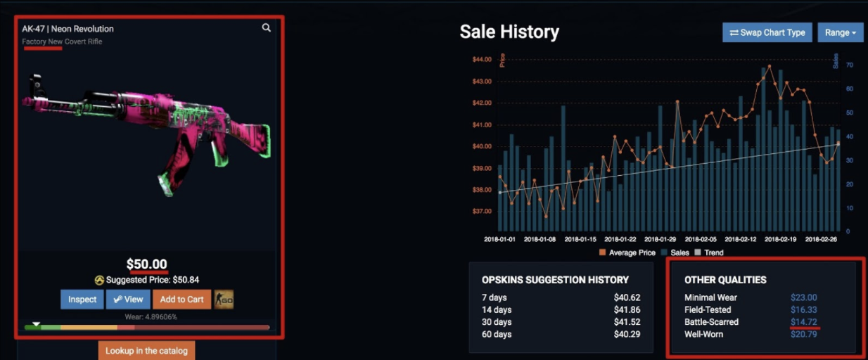Toggle Sales legend entry
Viewport: 868px width, 360px height.
pos(675,252)
